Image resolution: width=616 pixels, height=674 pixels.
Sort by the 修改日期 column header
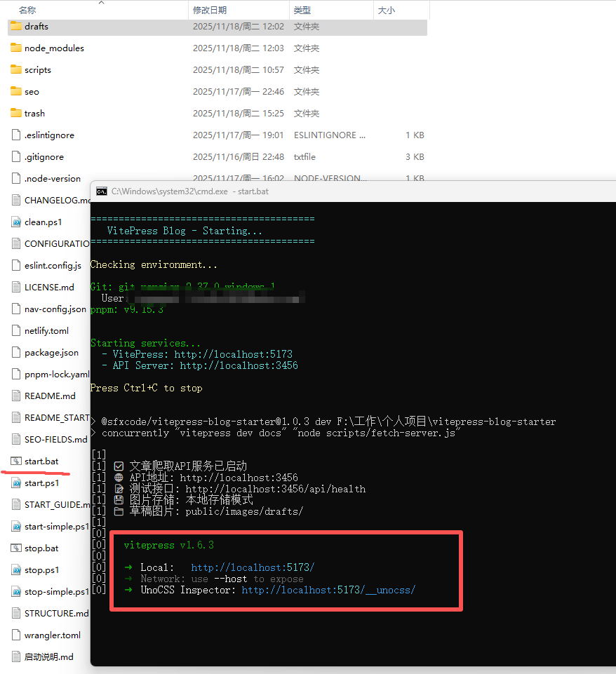210,11
